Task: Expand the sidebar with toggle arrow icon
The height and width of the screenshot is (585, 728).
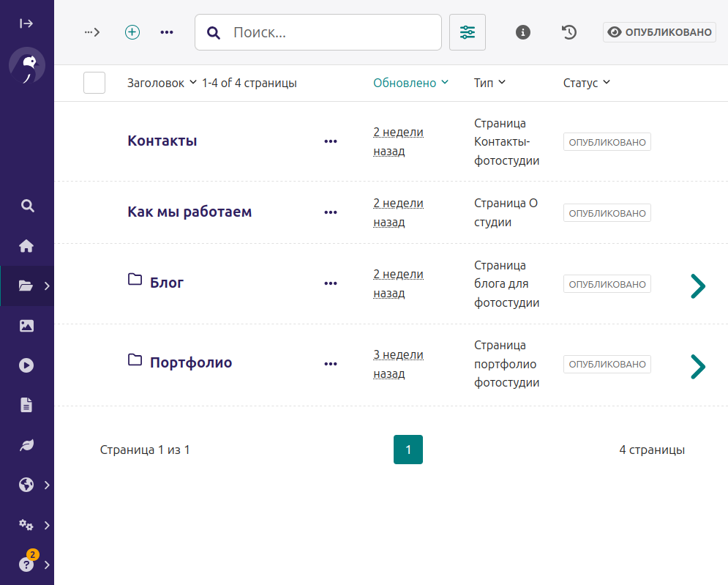Action: point(26,23)
